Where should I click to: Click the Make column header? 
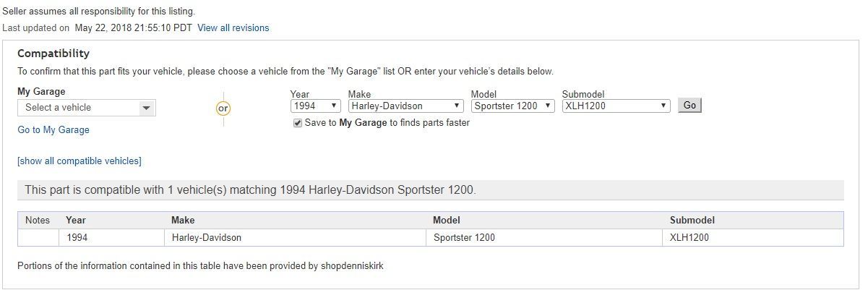(x=183, y=221)
